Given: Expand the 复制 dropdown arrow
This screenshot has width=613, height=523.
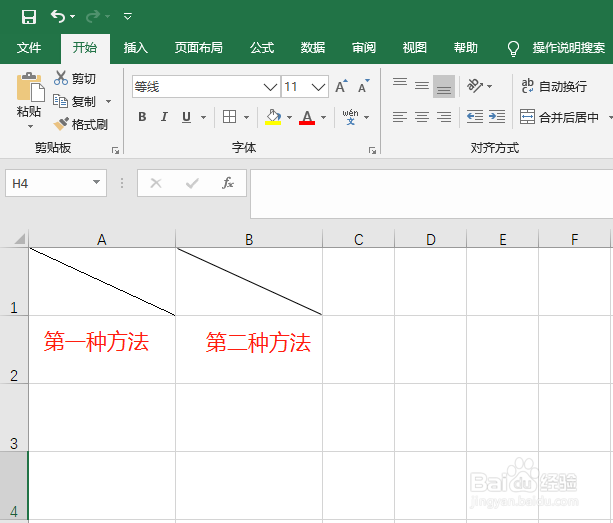Looking at the screenshot, I should tap(109, 102).
